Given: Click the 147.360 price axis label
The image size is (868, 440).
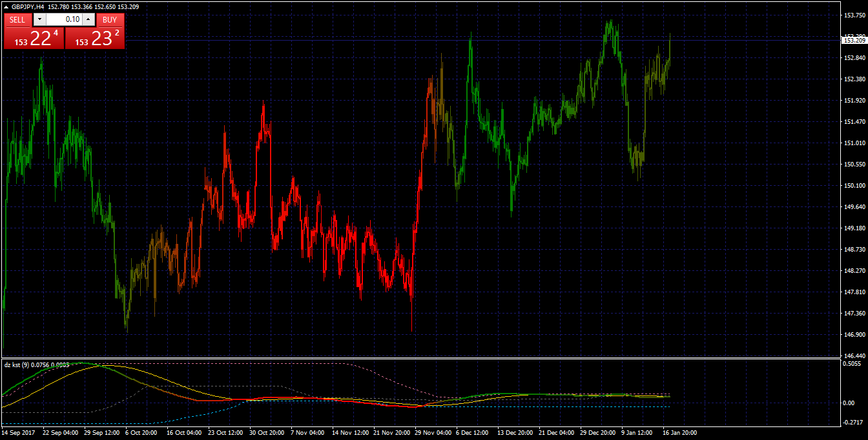Looking at the screenshot, I should pos(854,314).
